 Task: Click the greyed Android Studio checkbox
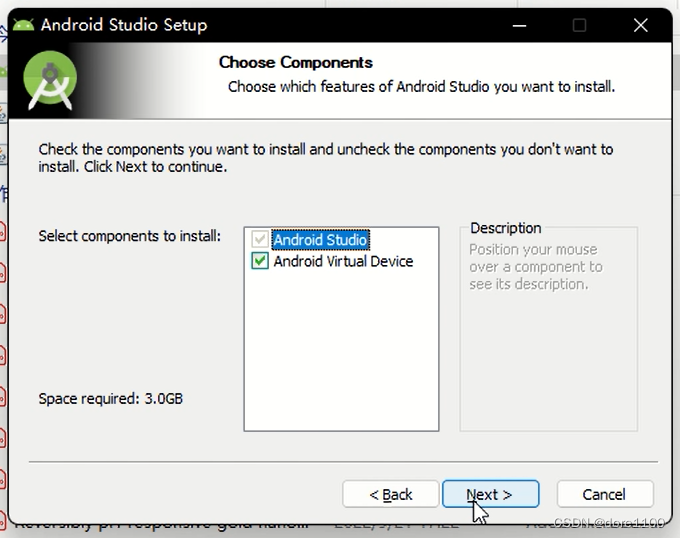[260, 239]
